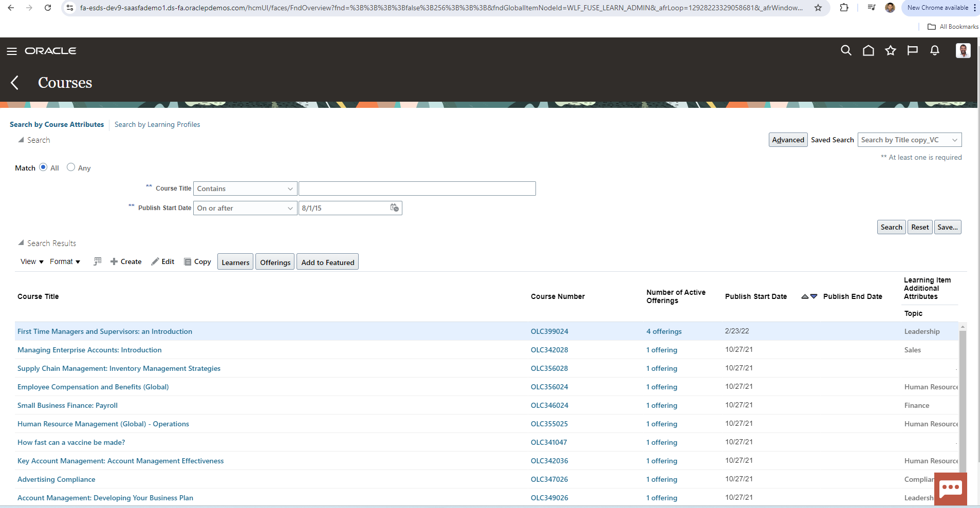Select the Match Any radio button
Screen dimensions: 980x508
click(x=71, y=167)
